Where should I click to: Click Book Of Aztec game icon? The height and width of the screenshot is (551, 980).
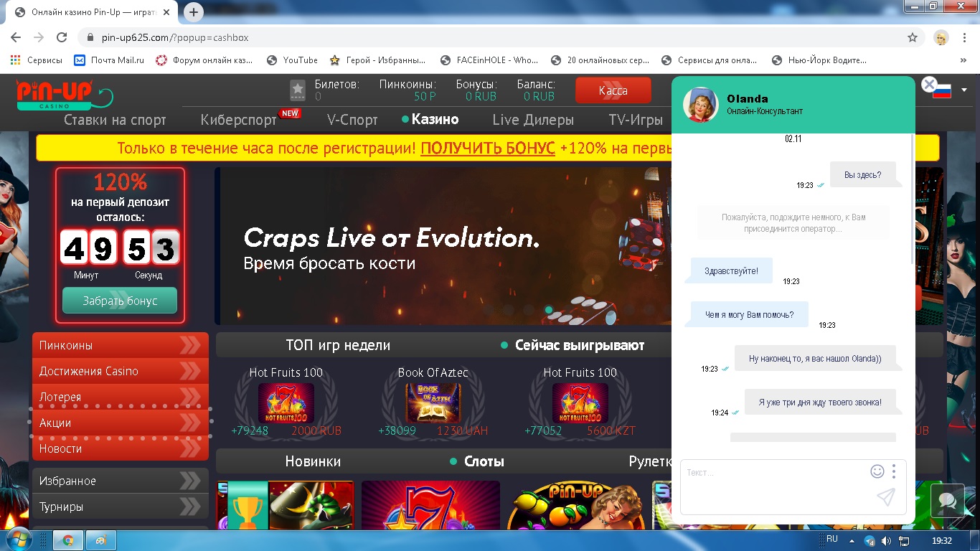(x=433, y=402)
